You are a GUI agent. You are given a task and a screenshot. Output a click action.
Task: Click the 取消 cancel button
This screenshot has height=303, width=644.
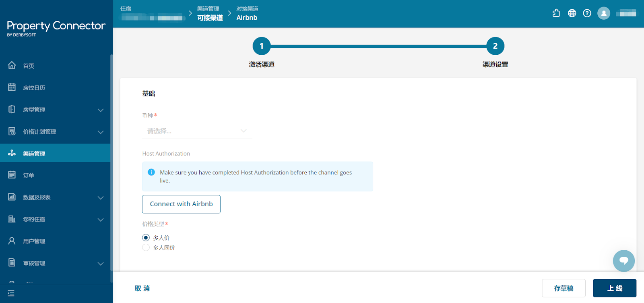(x=142, y=288)
